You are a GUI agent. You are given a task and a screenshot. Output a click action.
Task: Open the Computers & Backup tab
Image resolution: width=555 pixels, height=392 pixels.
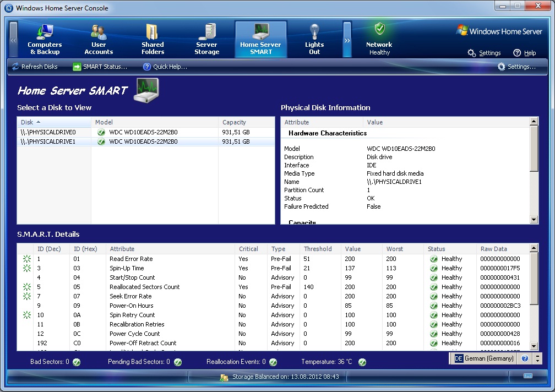tap(45, 40)
